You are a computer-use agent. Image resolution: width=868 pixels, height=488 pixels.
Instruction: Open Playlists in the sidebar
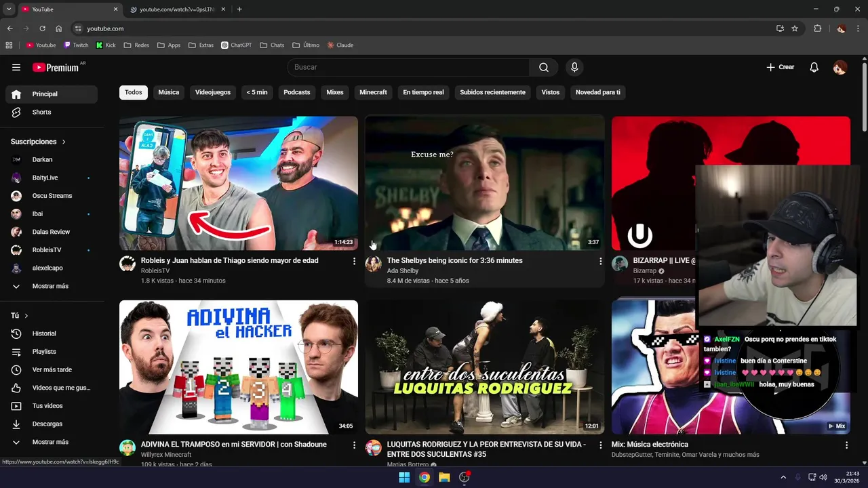(52, 352)
